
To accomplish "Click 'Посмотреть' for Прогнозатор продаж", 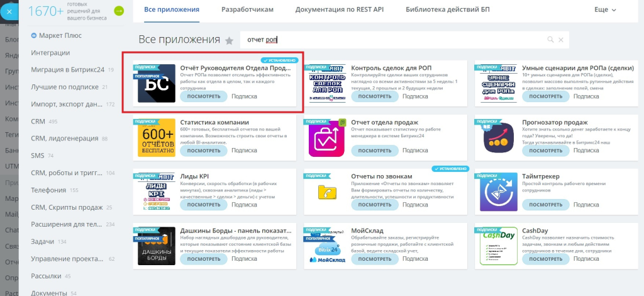I will [x=546, y=151].
